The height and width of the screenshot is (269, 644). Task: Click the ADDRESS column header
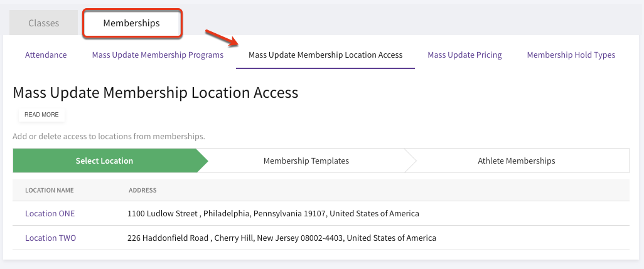pyautogui.click(x=142, y=190)
